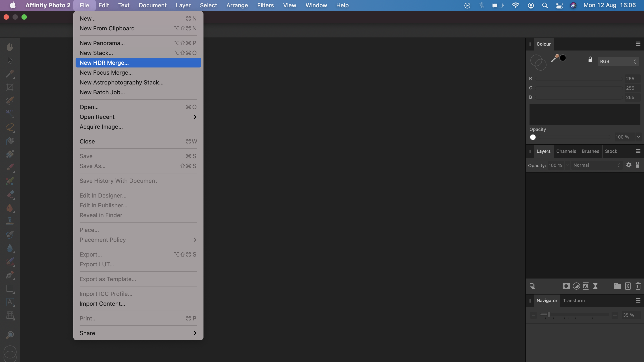This screenshot has height=362, width=644.
Task: Choose the Undo Brush tool
Action: (10, 235)
